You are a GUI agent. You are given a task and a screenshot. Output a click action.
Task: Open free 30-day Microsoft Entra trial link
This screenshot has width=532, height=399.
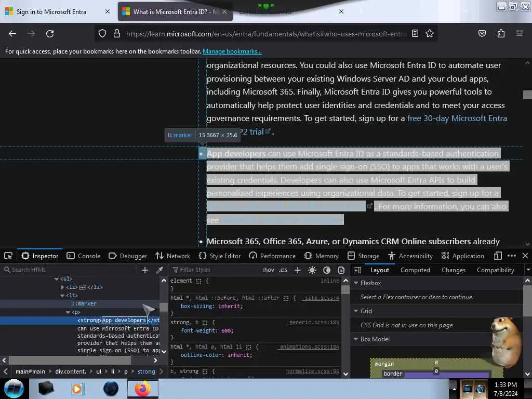tap(457, 118)
